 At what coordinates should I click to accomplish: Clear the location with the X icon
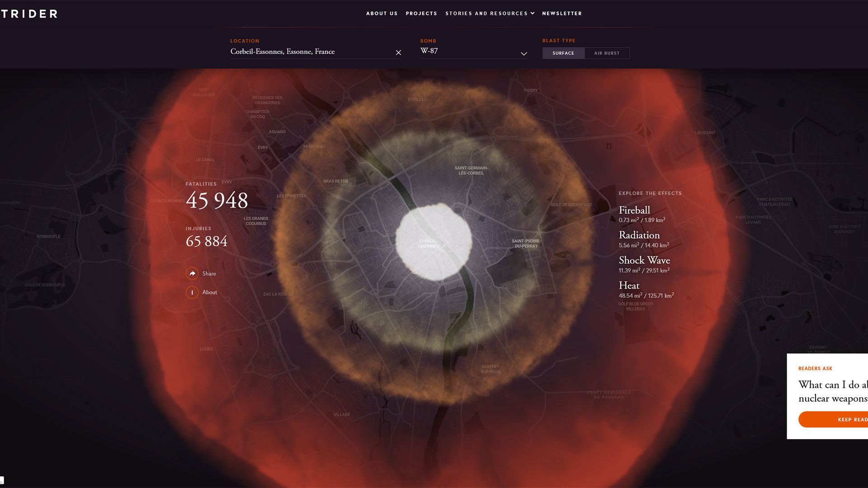(398, 52)
